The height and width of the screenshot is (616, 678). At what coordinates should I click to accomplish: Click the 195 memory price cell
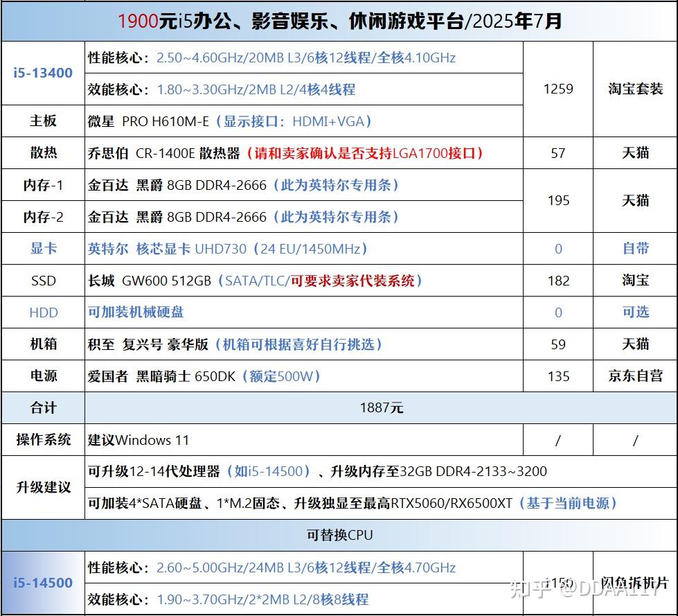coord(557,201)
